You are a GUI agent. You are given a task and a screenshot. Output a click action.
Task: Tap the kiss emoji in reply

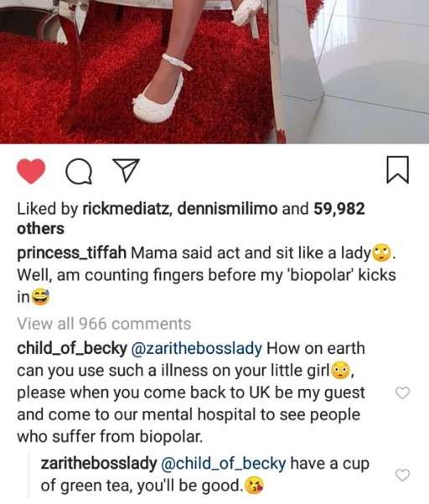click(255, 486)
